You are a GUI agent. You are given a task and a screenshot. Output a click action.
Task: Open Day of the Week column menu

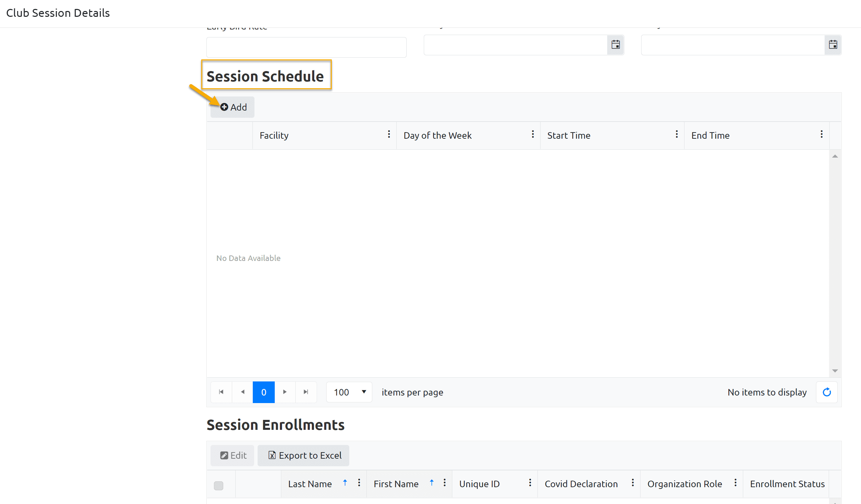click(x=533, y=134)
